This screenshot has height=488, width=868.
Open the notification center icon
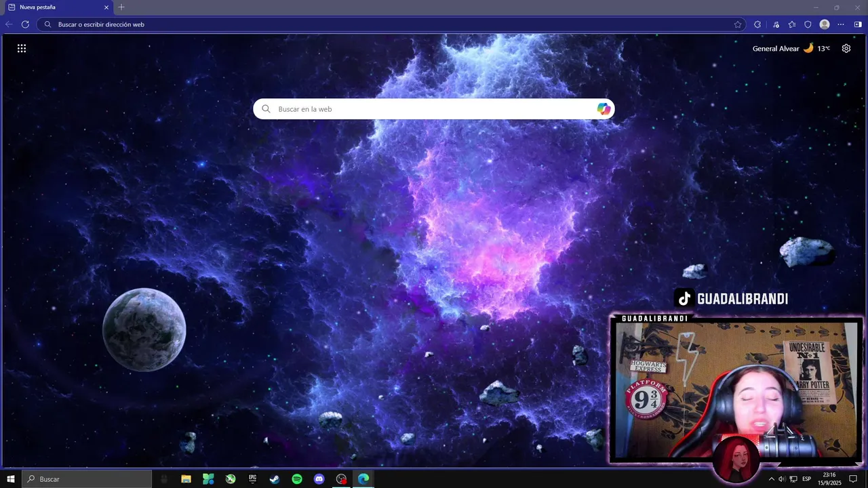853,479
